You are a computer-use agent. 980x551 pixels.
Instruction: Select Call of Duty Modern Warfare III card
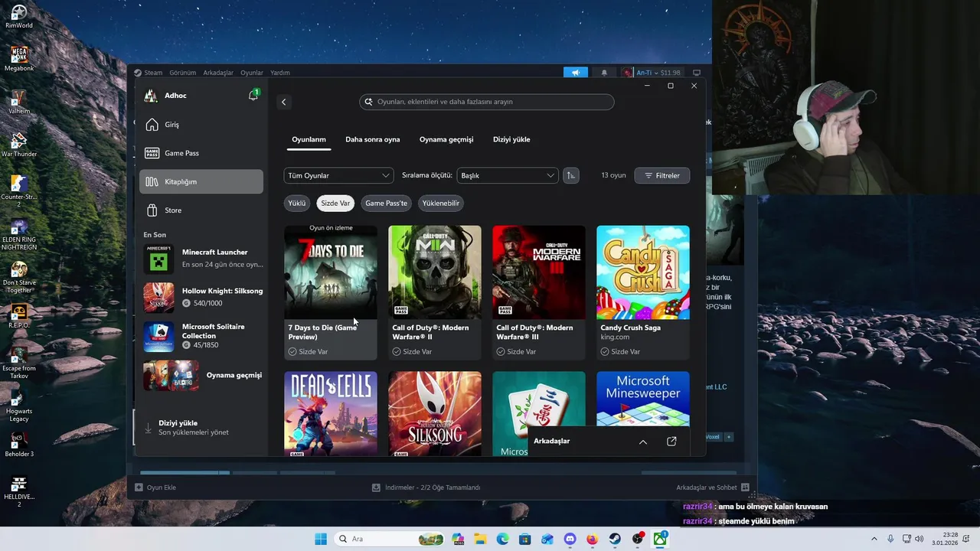click(x=539, y=292)
